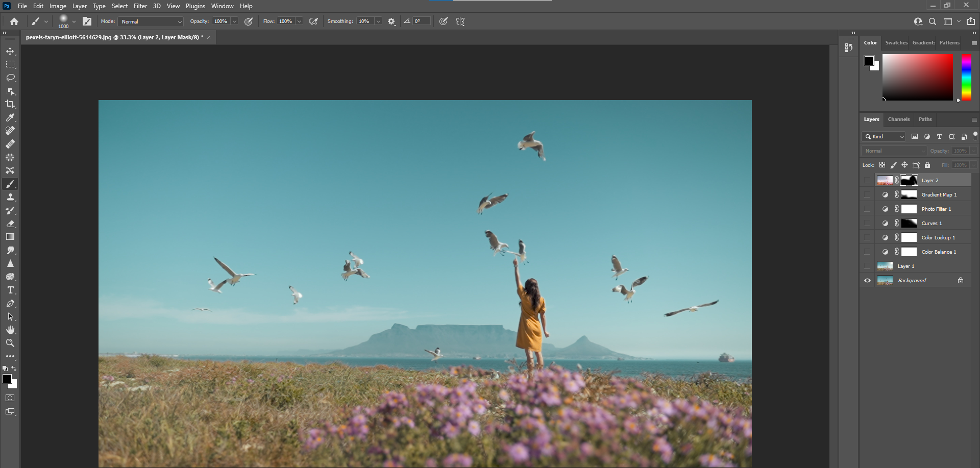
Task: Activate the Horizontal Type tool
Action: (x=10, y=290)
